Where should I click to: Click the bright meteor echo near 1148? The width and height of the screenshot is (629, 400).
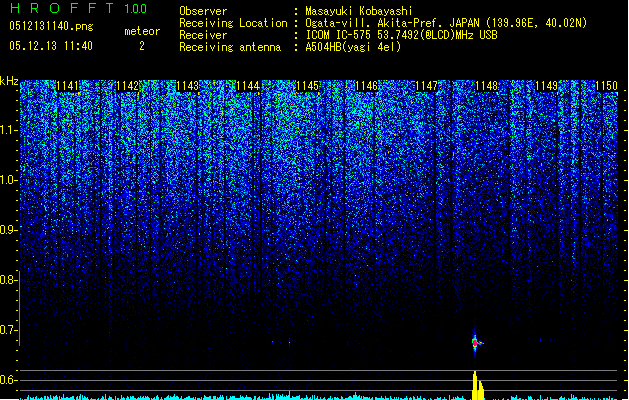(475, 343)
